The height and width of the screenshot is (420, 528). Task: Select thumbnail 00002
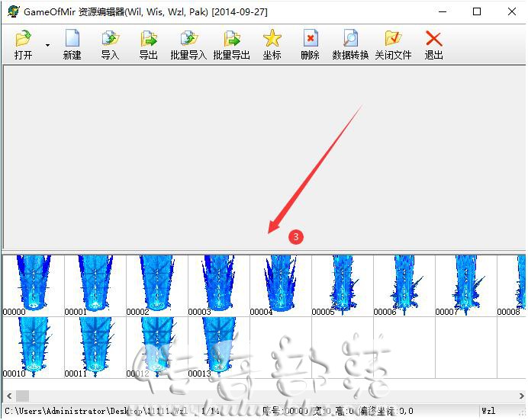point(157,286)
